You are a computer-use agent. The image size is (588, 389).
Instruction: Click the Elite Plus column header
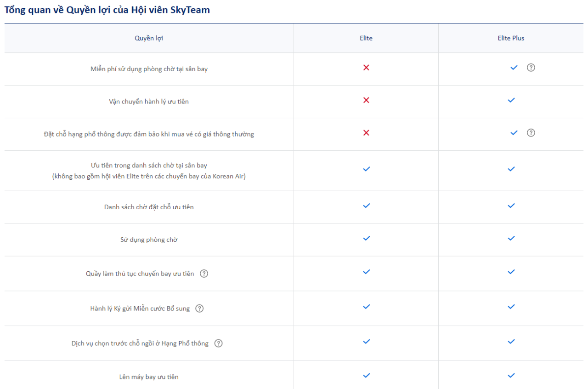tap(511, 38)
